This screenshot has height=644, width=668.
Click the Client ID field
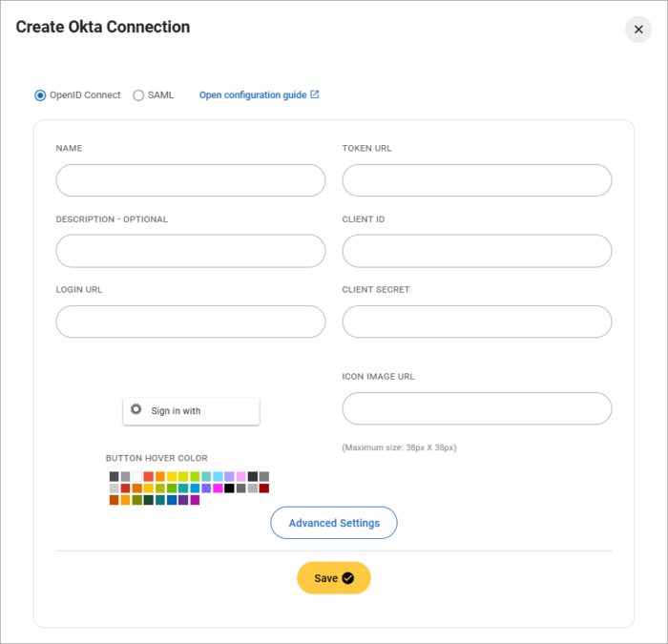[x=477, y=251]
